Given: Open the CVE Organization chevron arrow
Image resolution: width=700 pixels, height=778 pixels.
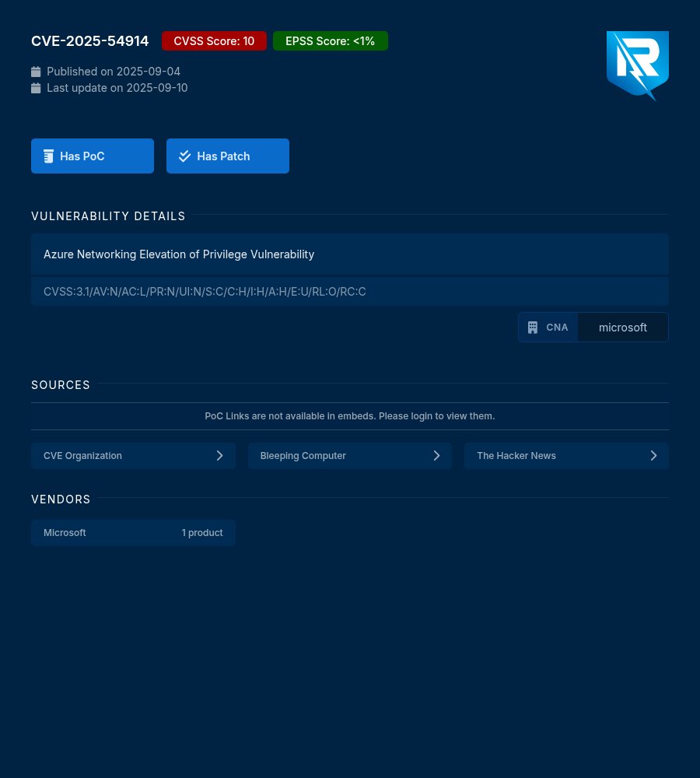Looking at the screenshot, I should point(220,455).
